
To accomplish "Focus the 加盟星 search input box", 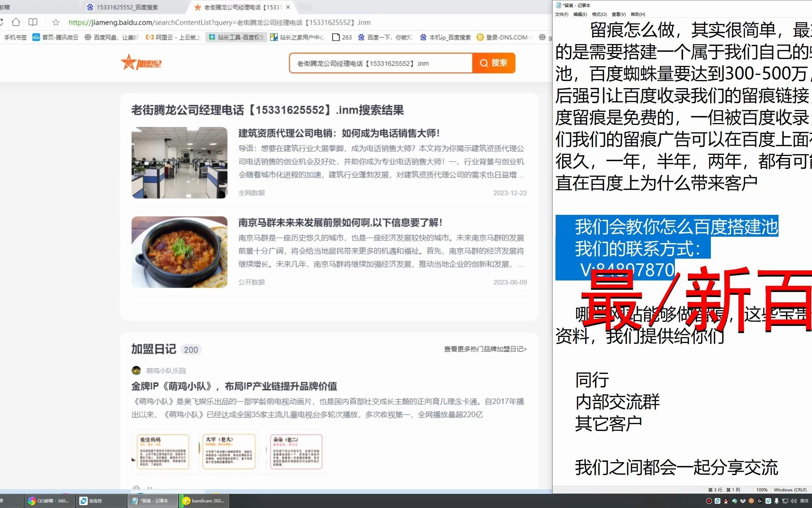I will pyautogui.click(x=381, y=64).
